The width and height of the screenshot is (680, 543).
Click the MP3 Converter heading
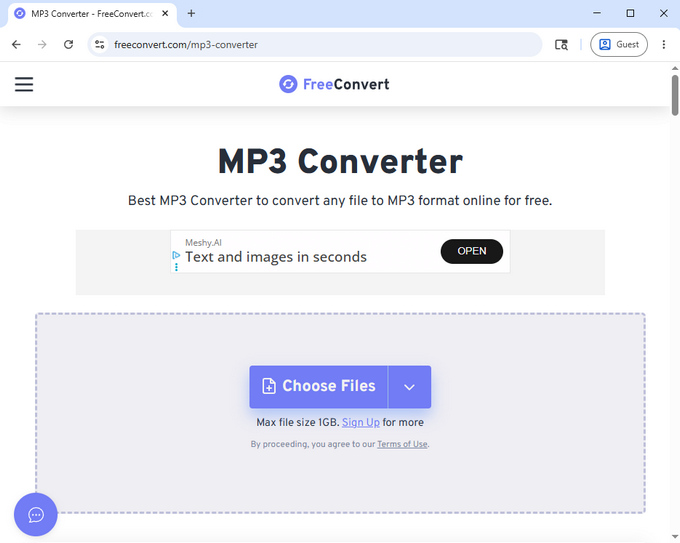(x=340, y=161)
